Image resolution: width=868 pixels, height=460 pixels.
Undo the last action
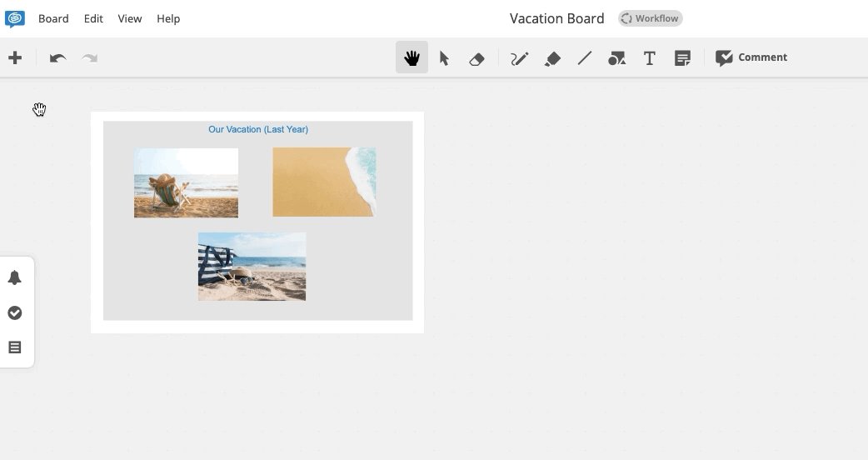57,57
